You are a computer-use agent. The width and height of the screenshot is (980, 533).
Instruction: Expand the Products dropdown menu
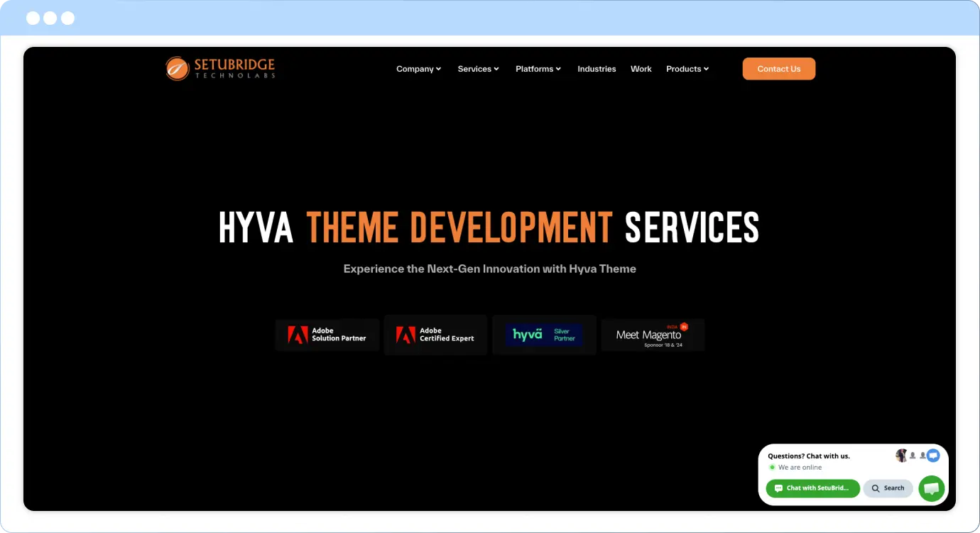pyautogui.click(x=687, y=69)
